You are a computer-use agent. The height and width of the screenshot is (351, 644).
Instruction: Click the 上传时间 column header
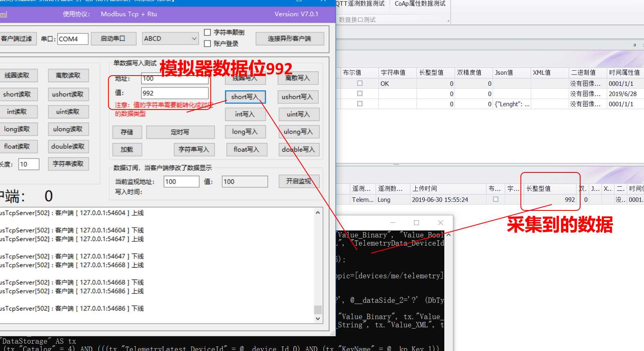coord(448,188)
